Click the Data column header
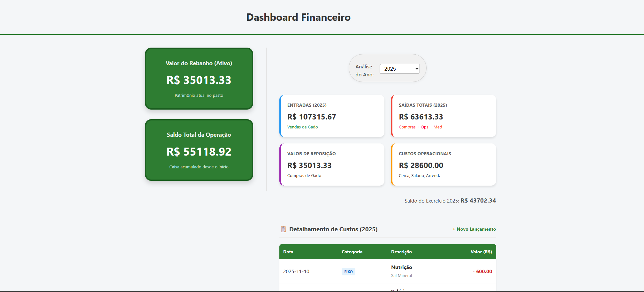The height and width of the screenshot is (292, 644). (x=288, y=252)
